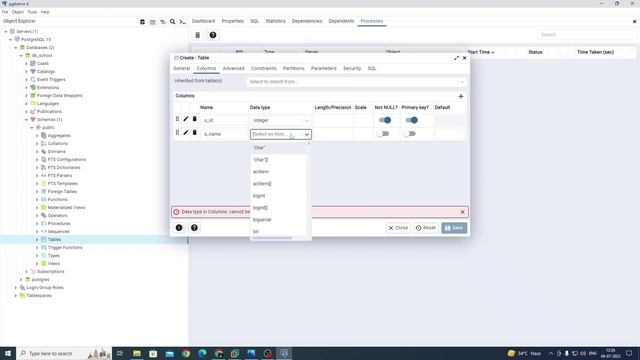
Task: Choose "char" option in data type list
Action: tap(259, 148)
